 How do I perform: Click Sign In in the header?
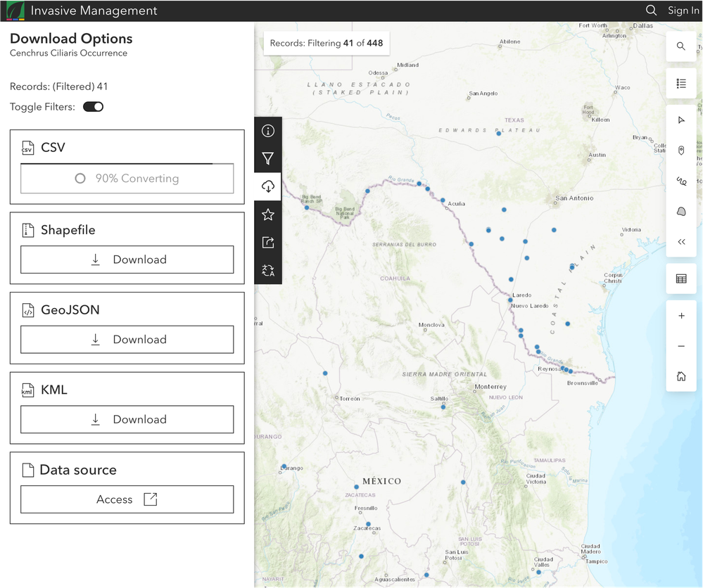coord(683,11)
